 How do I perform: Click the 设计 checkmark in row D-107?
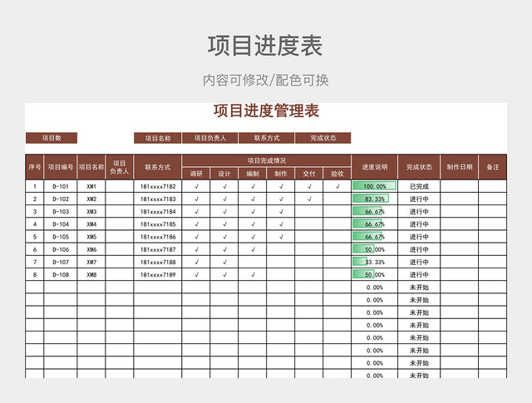(x=224, y=263)
